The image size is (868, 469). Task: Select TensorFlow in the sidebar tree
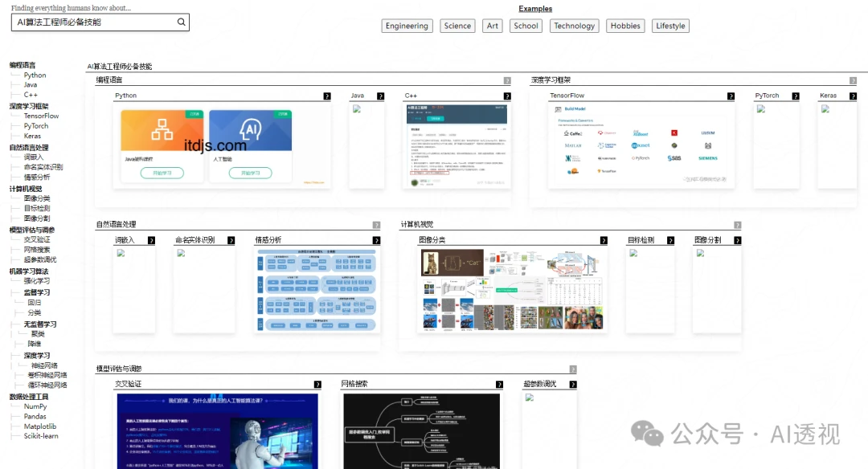click(41, 116)
